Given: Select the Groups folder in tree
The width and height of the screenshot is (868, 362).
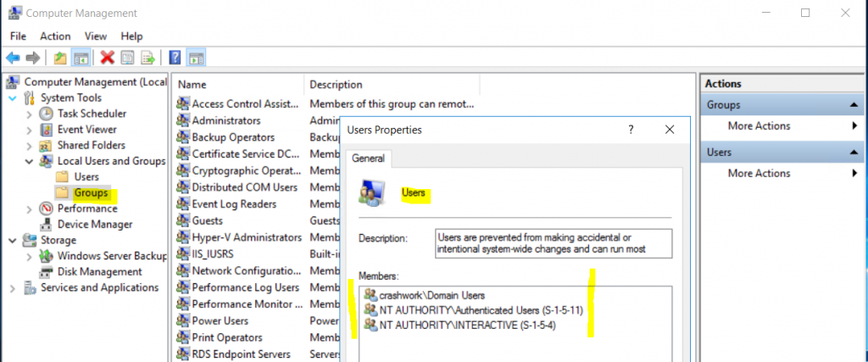Looking at the screenshot, I should pos(92,193).
